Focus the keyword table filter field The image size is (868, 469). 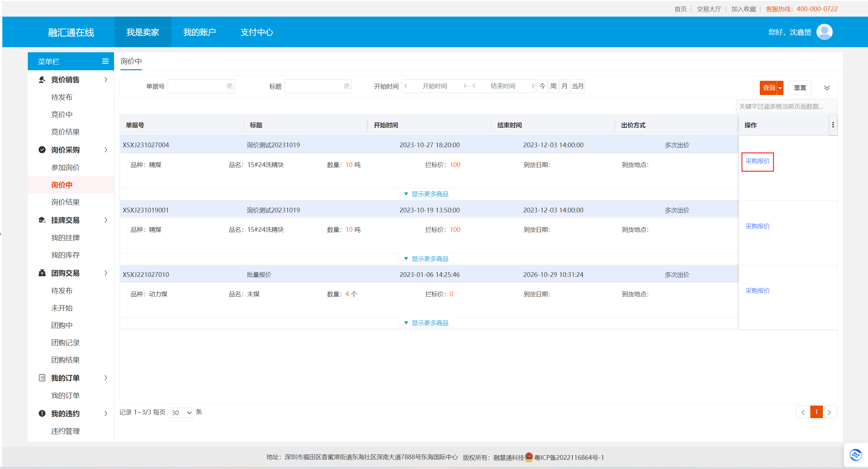(x=786, y=107)
